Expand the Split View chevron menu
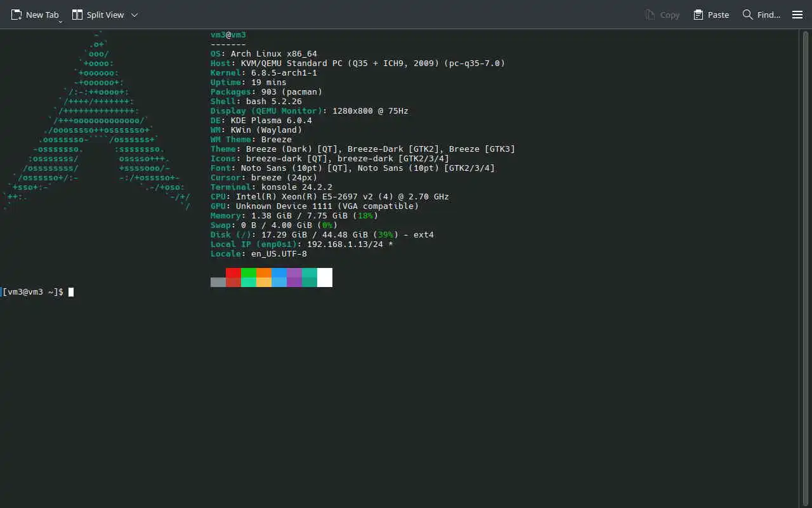The width and height of the screenshot is (812, 508). tap(134, 15)
